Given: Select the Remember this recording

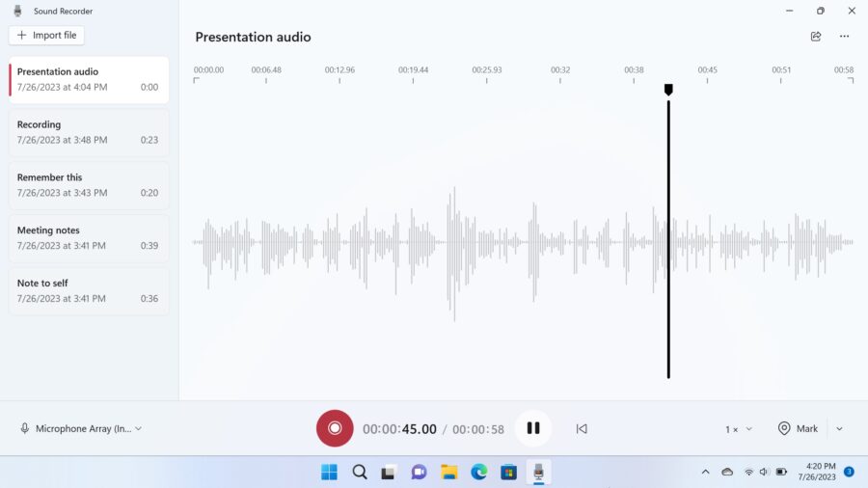Looking at the screenshot, I should click(x=89, y=185).
